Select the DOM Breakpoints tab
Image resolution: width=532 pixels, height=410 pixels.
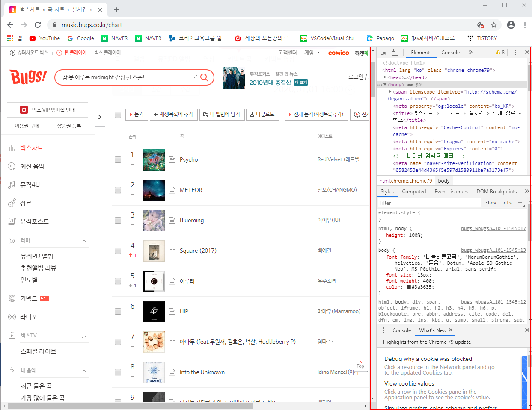click(x=496, y=192)
